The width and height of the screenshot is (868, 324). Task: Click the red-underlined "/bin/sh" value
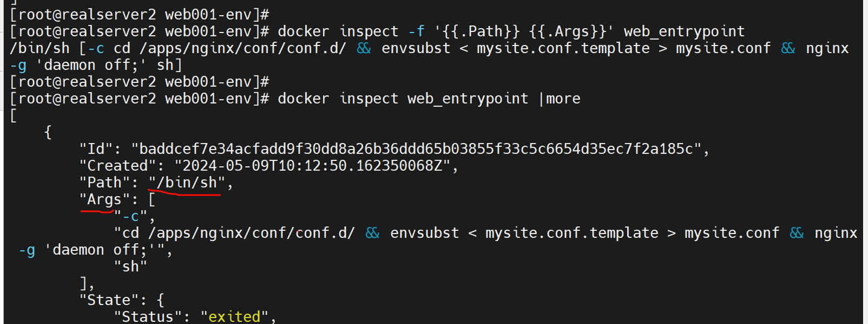(187, 183)
